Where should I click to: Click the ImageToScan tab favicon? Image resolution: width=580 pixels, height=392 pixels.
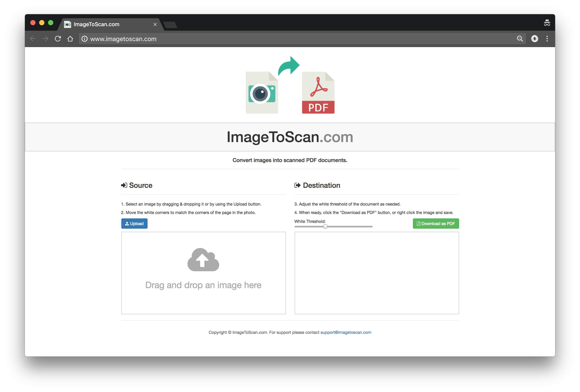(x=67, y=24)
